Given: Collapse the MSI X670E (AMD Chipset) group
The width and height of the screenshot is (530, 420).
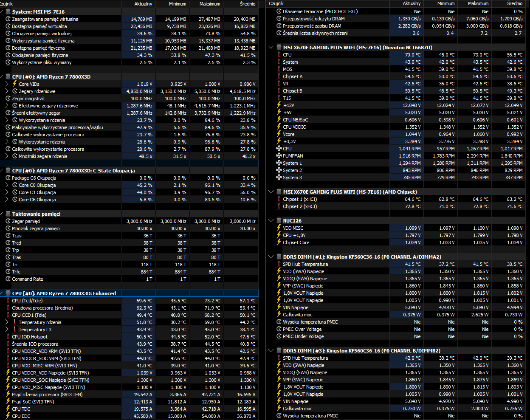Looking at the screenshot, I should coord(272,192).
